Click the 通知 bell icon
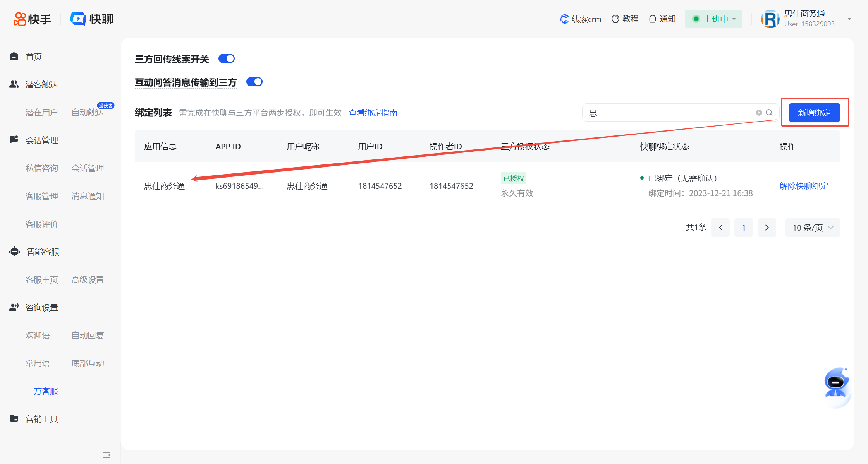The image size is (868, 464). tap(653, 19)
